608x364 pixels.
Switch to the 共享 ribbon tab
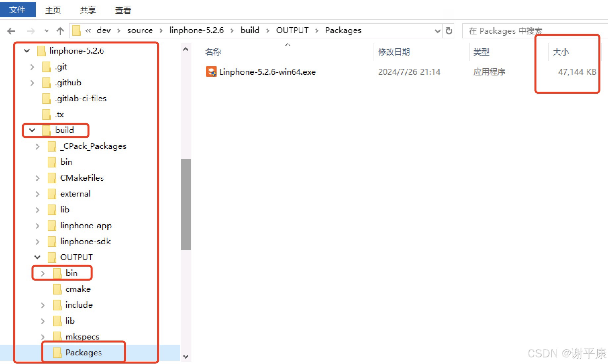(88, 10)
